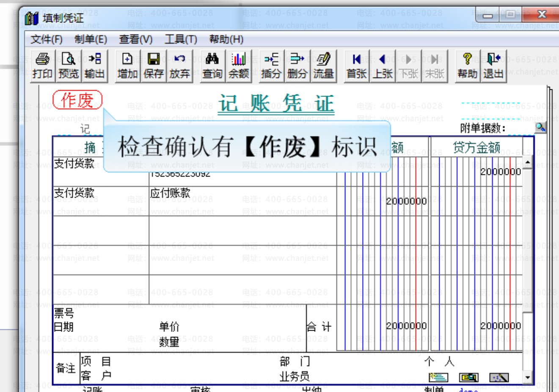Open 查询 search tool
The width and height of the screenshot is (559, 392).
212,66
